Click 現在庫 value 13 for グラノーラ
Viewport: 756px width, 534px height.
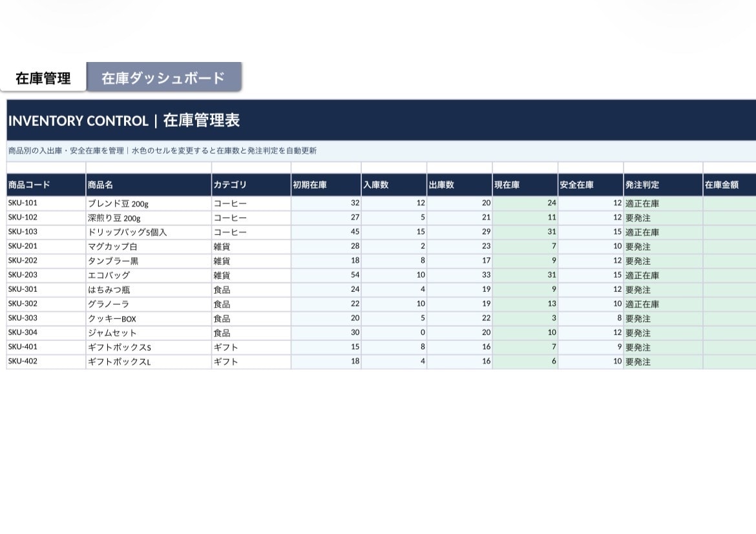pos(525,305)
